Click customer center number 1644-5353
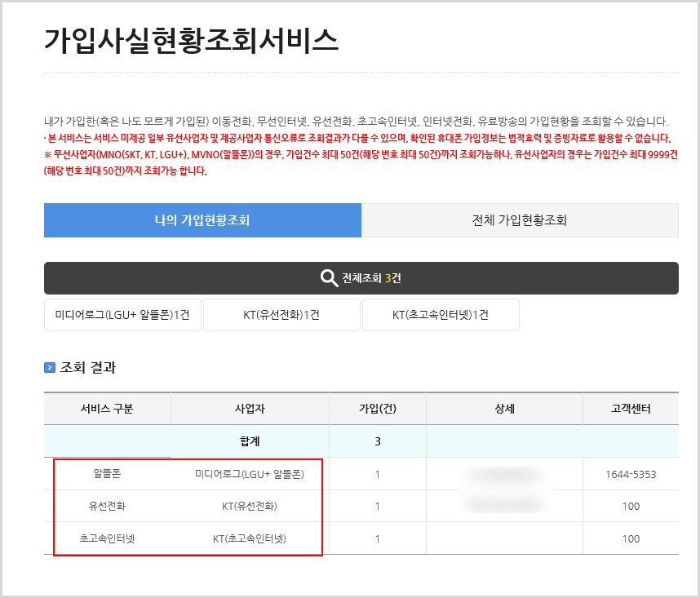This screenshot has width=700, height=598. click(x=631, y=474)
